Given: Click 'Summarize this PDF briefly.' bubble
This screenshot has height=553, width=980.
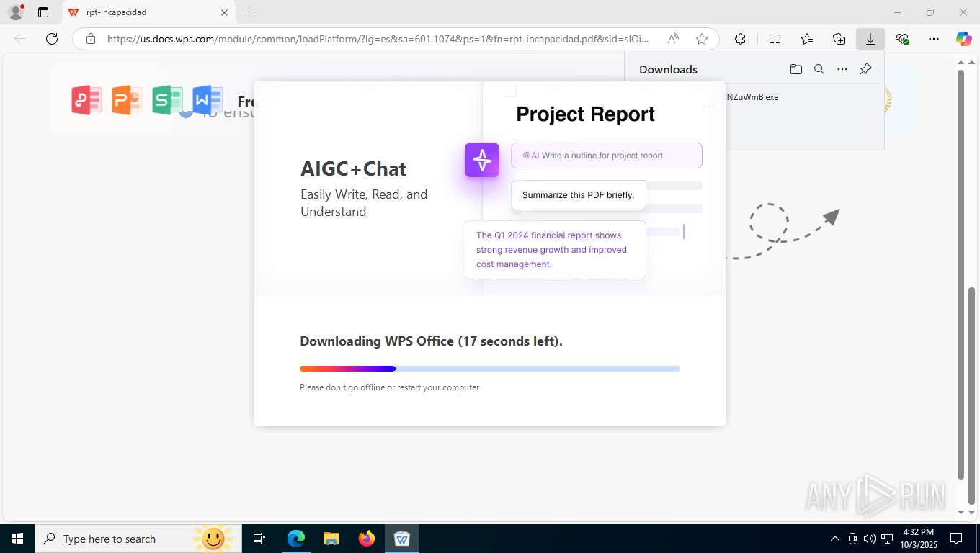Looking at the screenshot, I should (578, 194).
